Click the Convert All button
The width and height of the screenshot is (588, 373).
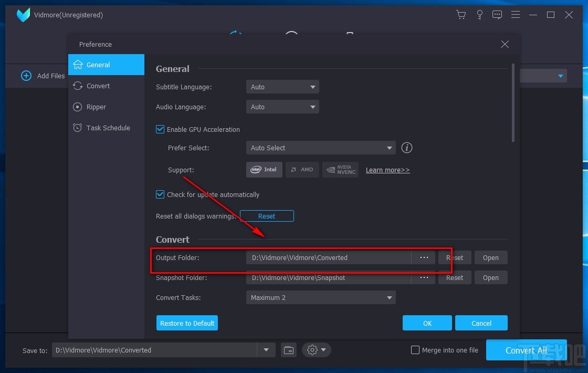pyautogui.click(x=526, y=350)
